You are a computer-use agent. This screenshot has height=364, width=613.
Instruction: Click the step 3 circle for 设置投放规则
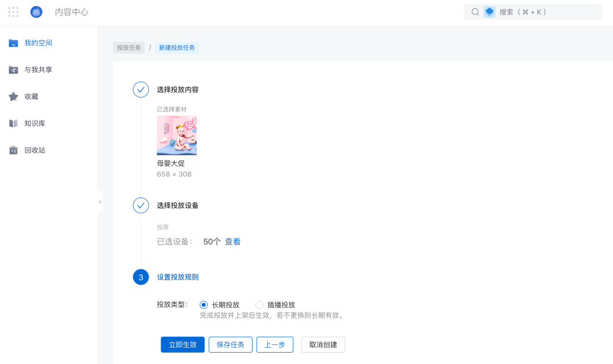pos(141,277)
